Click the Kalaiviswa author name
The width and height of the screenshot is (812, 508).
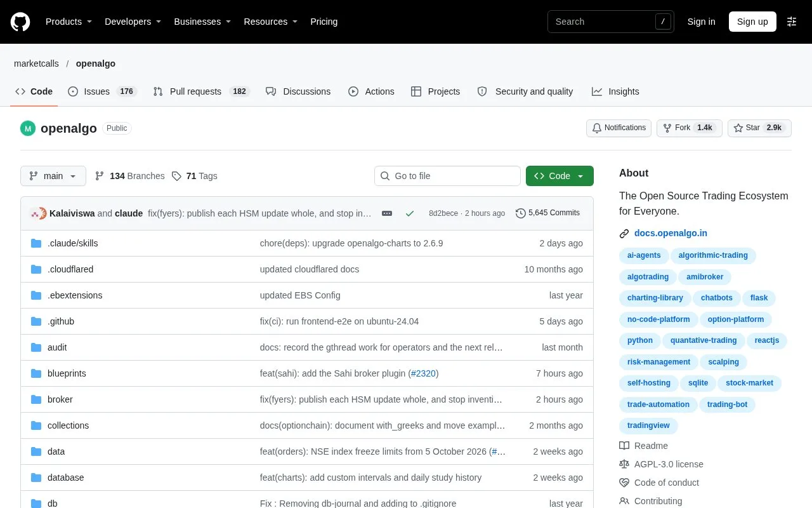pos(72,213)
